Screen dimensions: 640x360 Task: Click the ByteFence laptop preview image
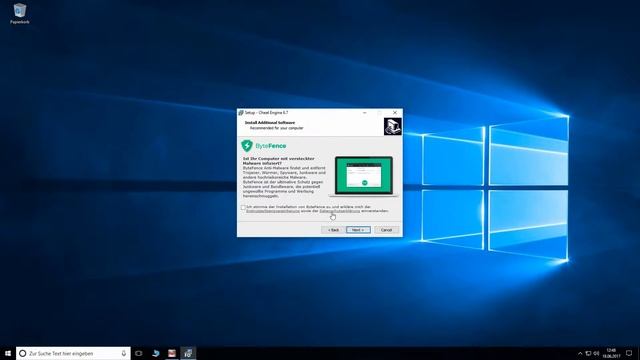coord(364,176)
